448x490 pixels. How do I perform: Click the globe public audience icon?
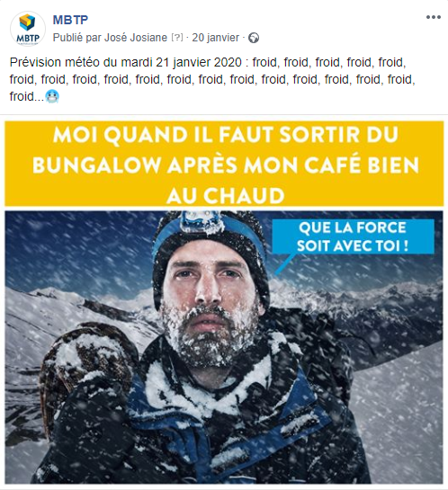tap(254, 38)
